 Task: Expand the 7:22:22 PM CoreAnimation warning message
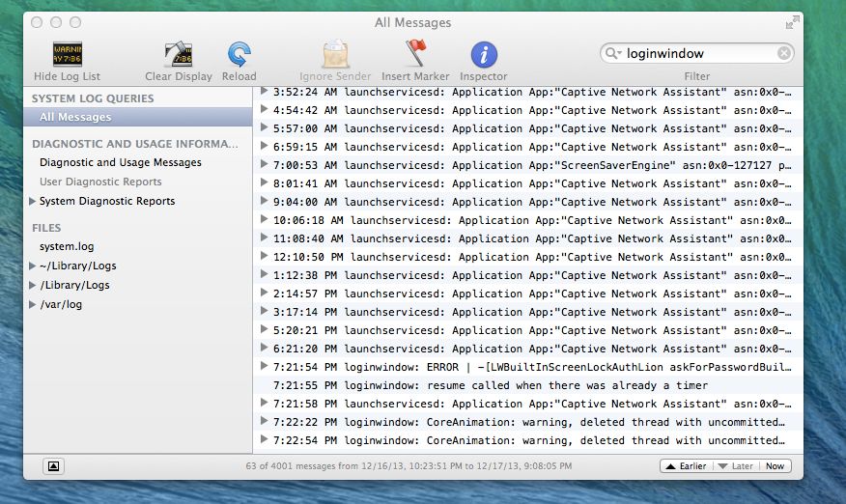[264, 421]
